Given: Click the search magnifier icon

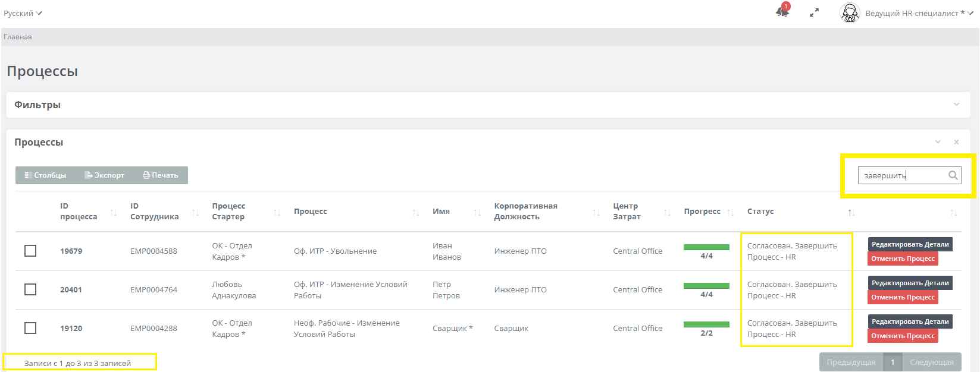Looking at the screenshot, I should pos(953,175).
